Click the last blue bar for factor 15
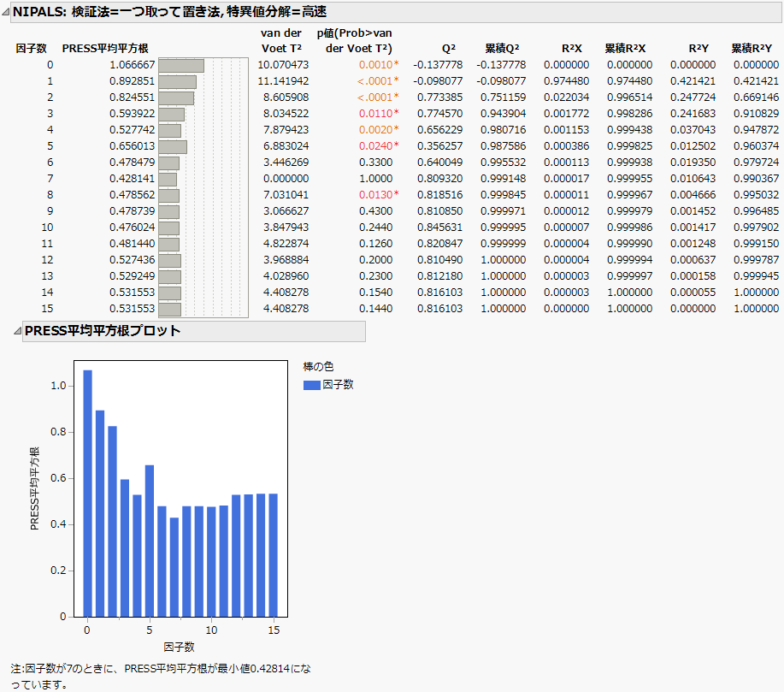This screenshot has width=784, height=692. click(x=274, y=555)
